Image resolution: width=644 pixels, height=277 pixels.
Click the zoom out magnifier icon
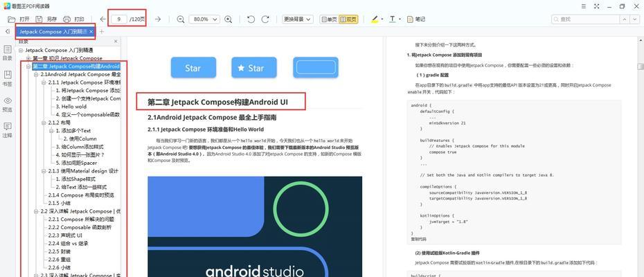[x=180, y=19]
